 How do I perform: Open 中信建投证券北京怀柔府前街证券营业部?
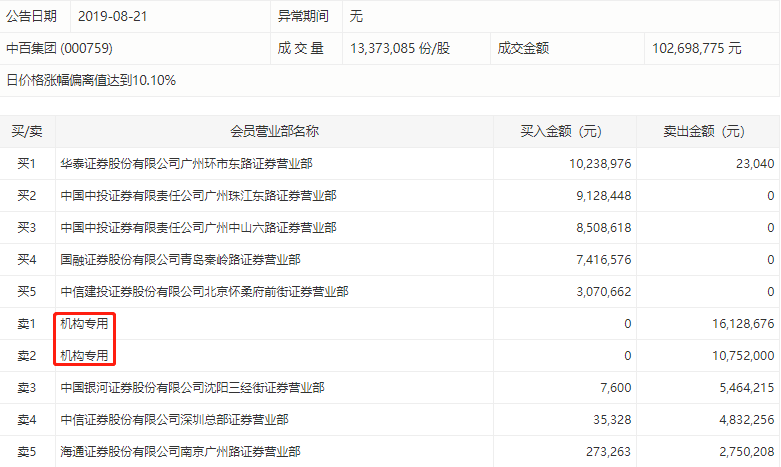[204, 292]
